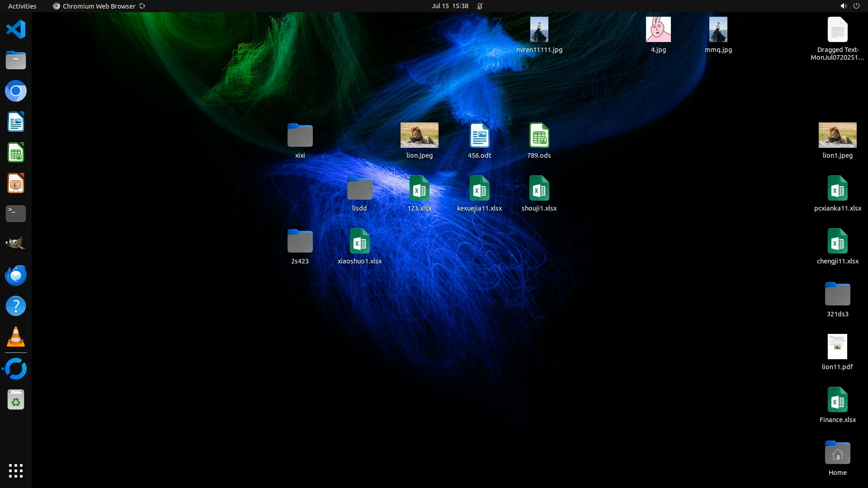Launch VLC media player from dock
Viewport: 868px width, 488px height.
16,337
